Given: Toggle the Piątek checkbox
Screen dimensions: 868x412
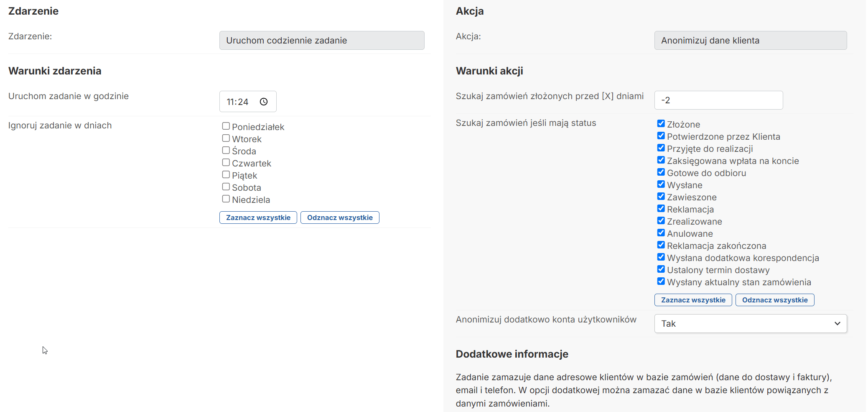Looking at the screenshot, I should (x=226, y=174).
